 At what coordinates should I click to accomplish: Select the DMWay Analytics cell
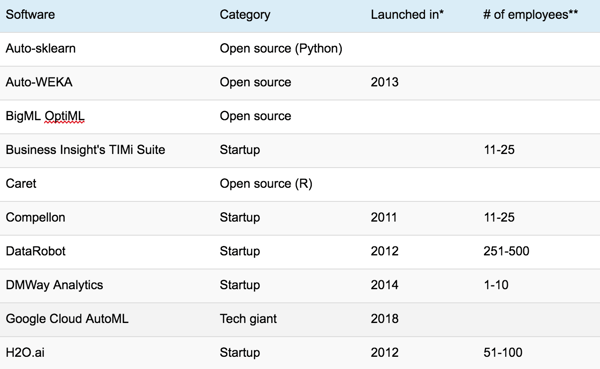(54, 285)
